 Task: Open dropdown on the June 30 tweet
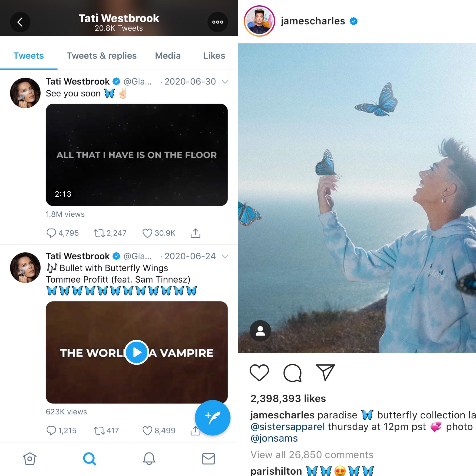coord(225,81)
